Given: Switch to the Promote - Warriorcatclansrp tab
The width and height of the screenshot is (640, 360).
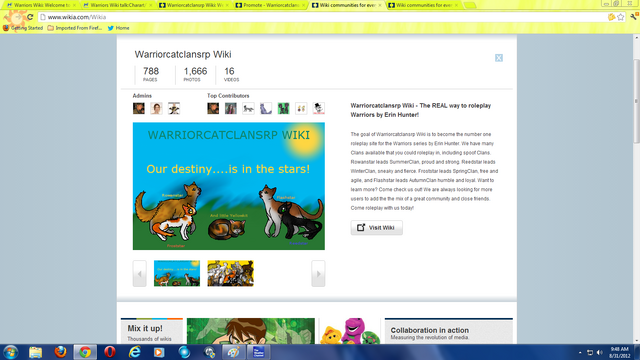Looking at the screenshot, I should (270, 5).
